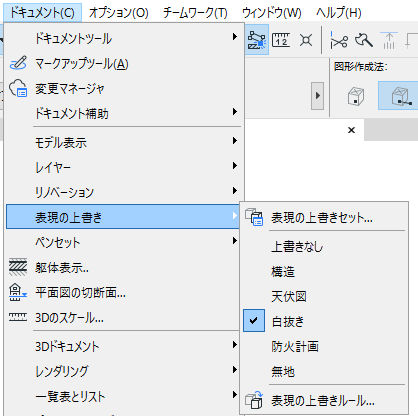Expand the 一覧表とリスト submenu
The image size is (418, 416).
pyautogui.click(x=123, y=396)
